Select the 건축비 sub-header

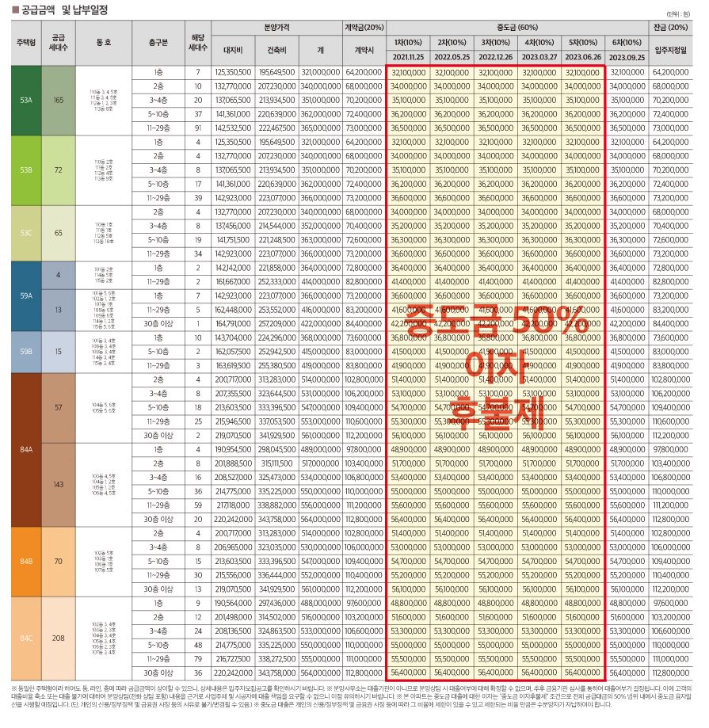276,50
